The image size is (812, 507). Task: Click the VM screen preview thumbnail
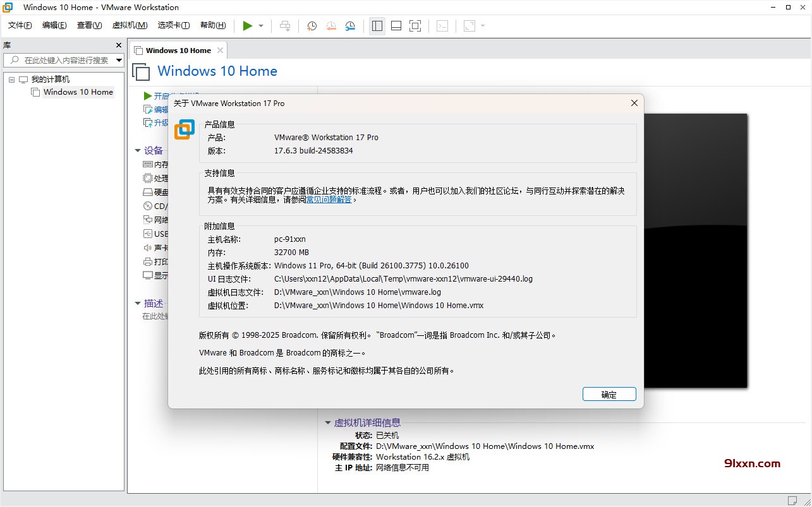pyautogui.click(x=695, y=251)
